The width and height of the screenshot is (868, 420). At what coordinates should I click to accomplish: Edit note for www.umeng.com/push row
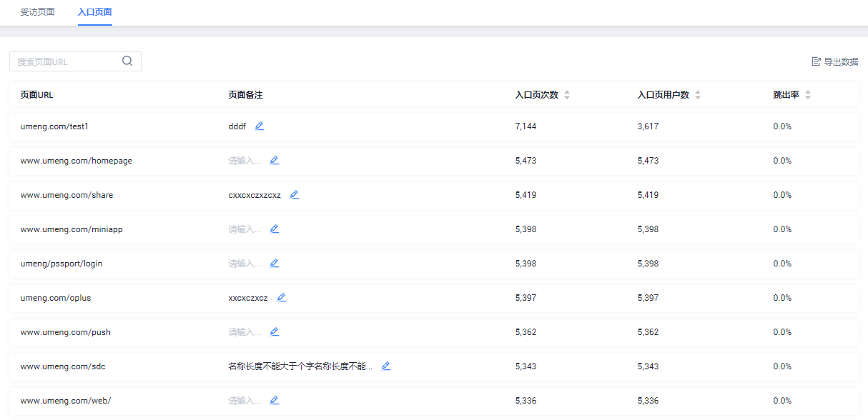(275, 331)
